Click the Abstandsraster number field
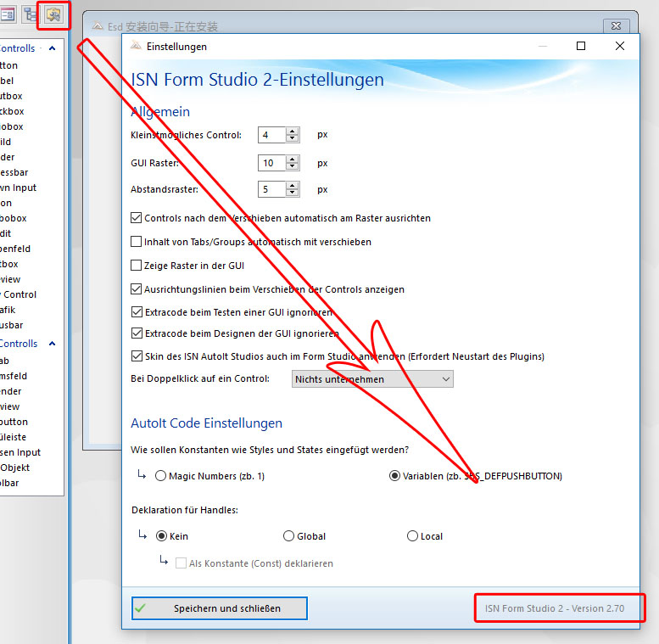This screenshot has height=644, width=659. point(272,189)
